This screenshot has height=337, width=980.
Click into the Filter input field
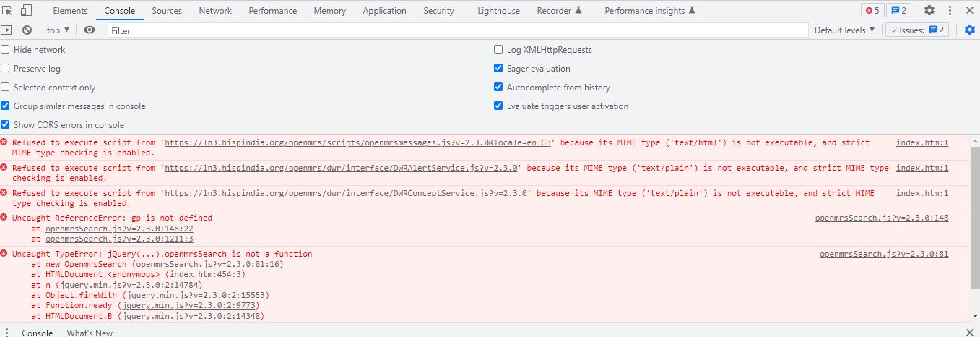(x=458, y=30)
